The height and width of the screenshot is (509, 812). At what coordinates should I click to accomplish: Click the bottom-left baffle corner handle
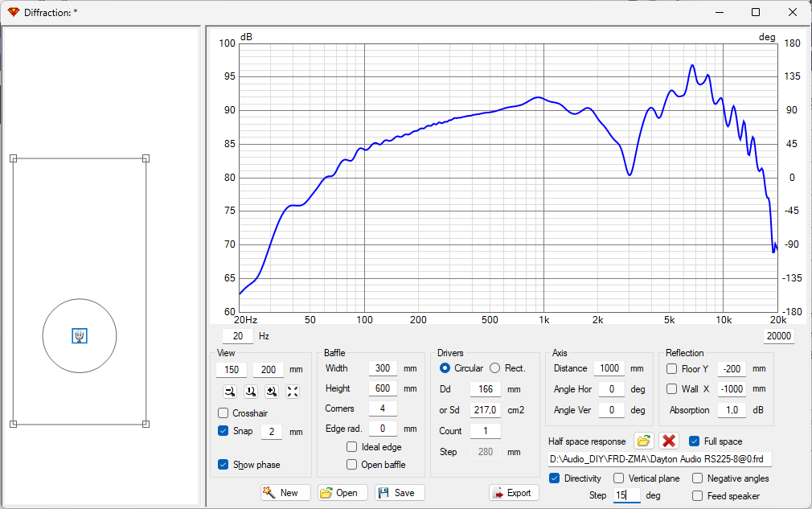[14, 424]
